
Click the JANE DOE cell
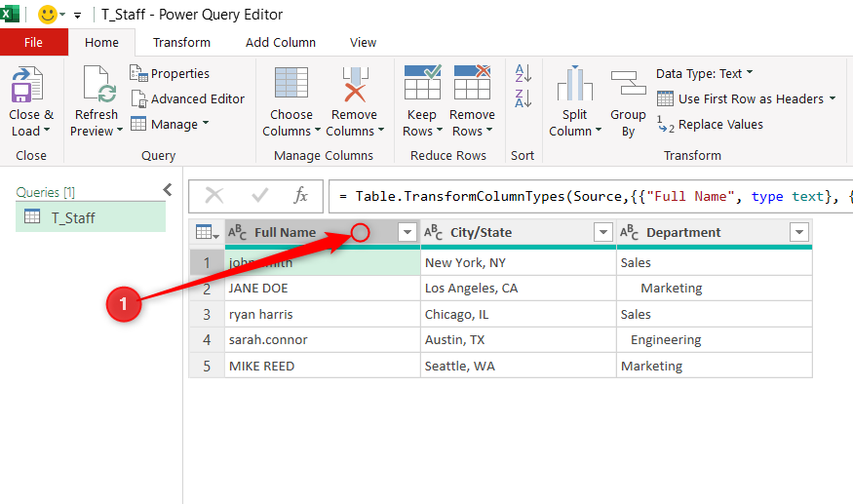323,289
